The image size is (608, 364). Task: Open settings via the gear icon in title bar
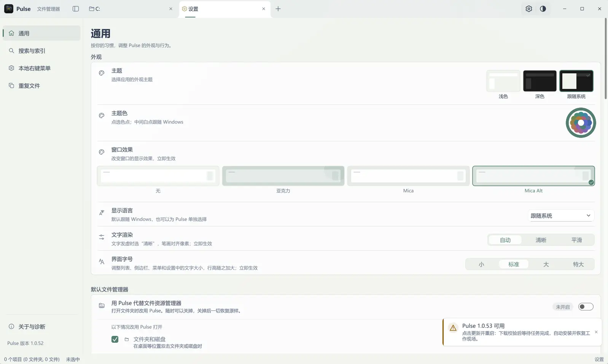[x=528, y=9]
